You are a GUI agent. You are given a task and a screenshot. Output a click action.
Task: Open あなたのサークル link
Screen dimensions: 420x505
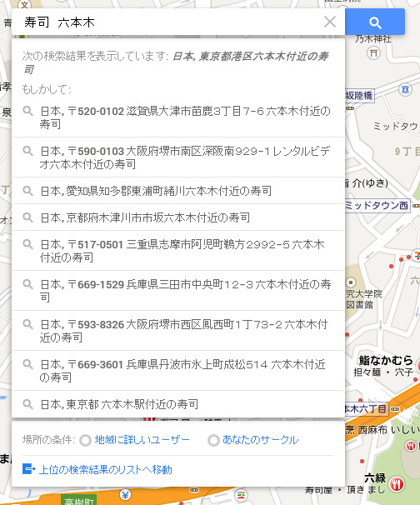pos(260,440)
